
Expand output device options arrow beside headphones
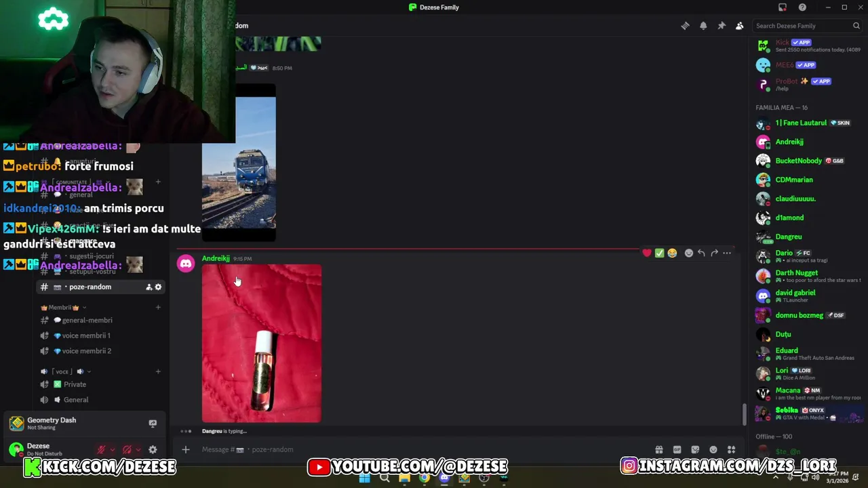(x=138, y=449)
